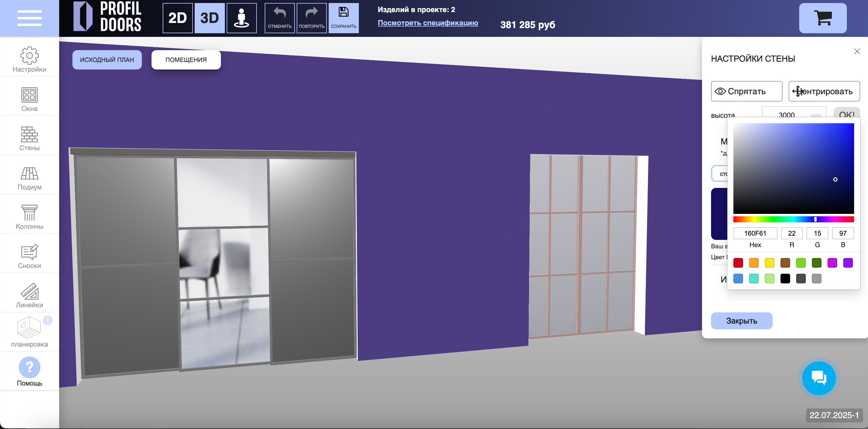Undo with the ОТМЕНИТЬ button

279,18
